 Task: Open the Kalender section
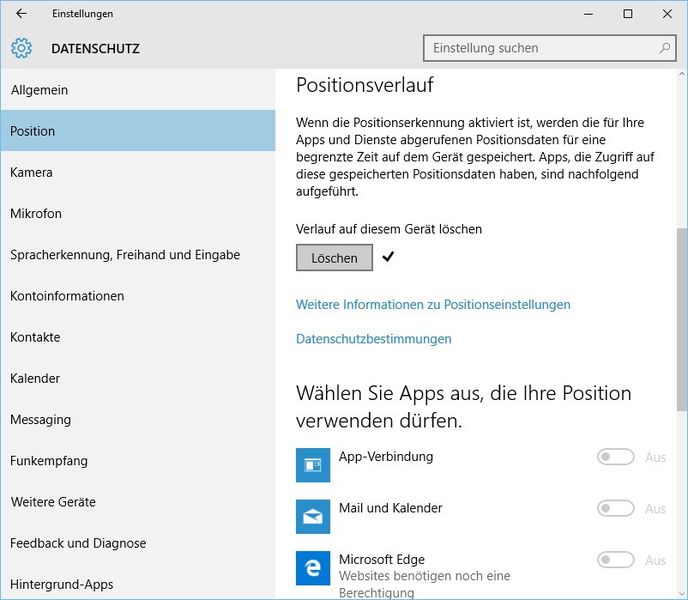pos(138,378)
